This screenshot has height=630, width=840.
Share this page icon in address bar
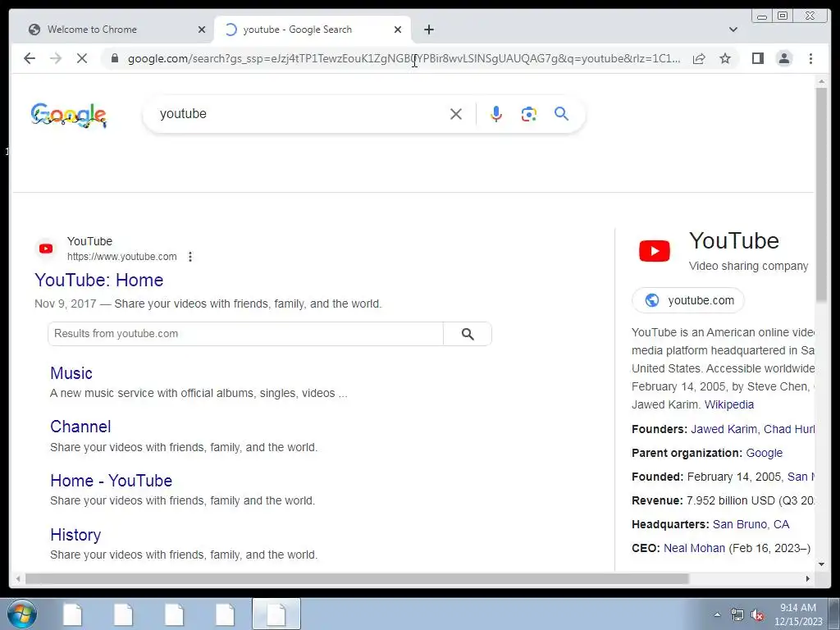(x=699, y=58)
